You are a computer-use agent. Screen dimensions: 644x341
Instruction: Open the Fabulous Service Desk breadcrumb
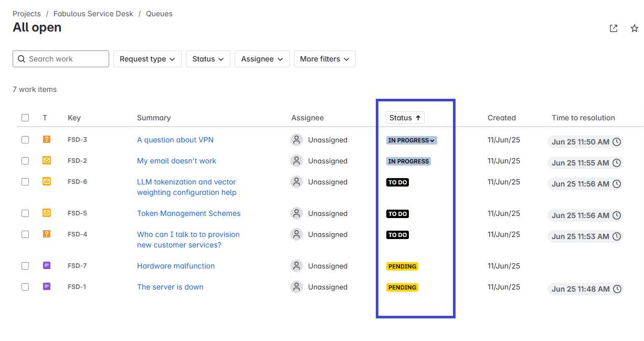point(93,13)
